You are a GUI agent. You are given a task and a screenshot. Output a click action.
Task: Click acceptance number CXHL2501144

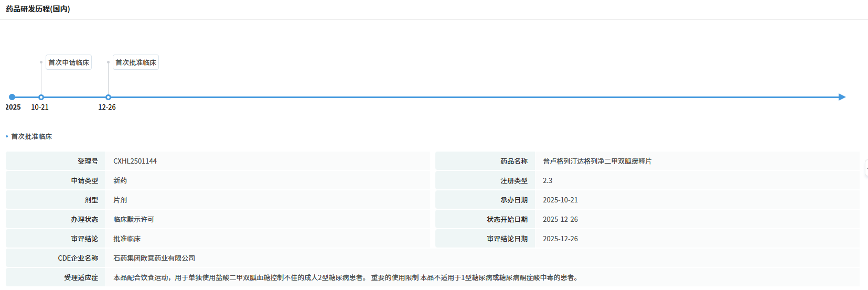tap(135, 161)
